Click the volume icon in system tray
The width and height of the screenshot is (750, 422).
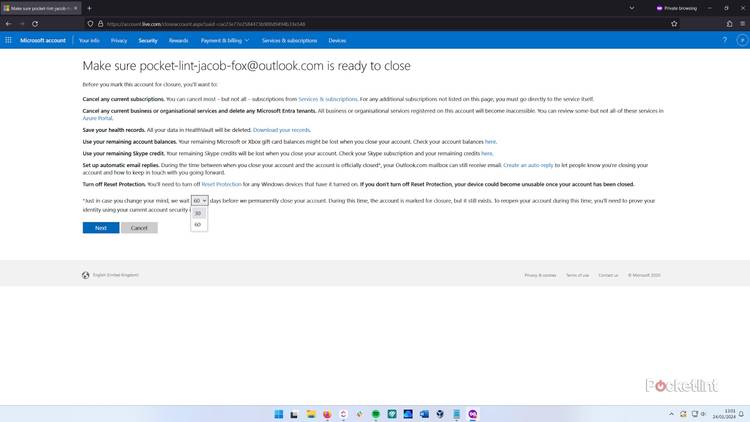tap(703, 414)
